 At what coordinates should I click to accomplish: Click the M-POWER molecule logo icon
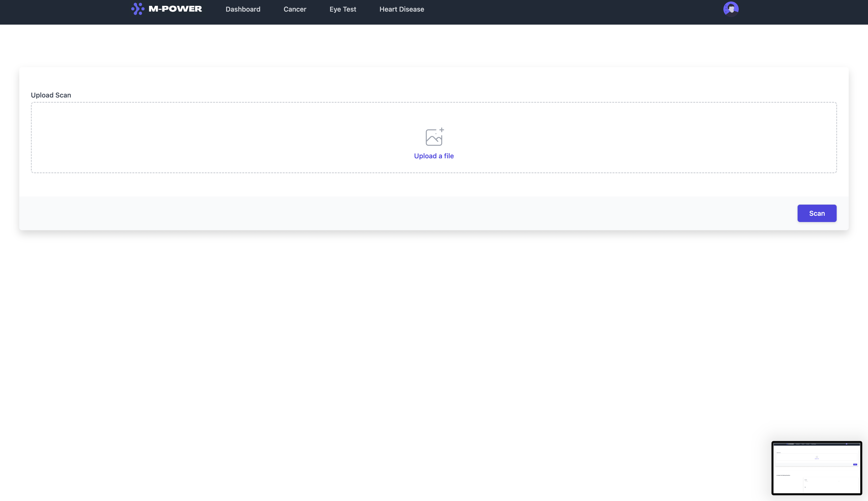(x=137, y=9)
